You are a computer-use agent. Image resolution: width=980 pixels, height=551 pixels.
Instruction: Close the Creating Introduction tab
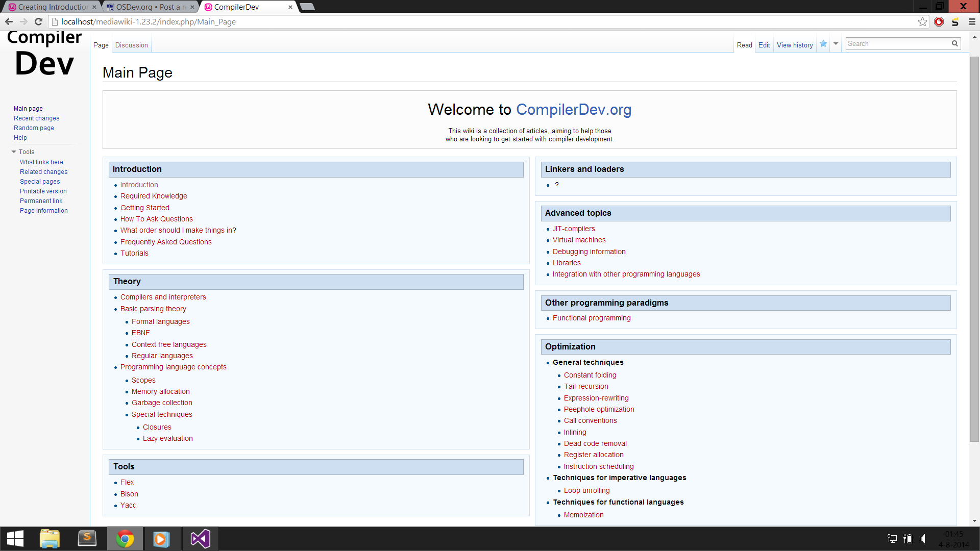tap(94, 7)
